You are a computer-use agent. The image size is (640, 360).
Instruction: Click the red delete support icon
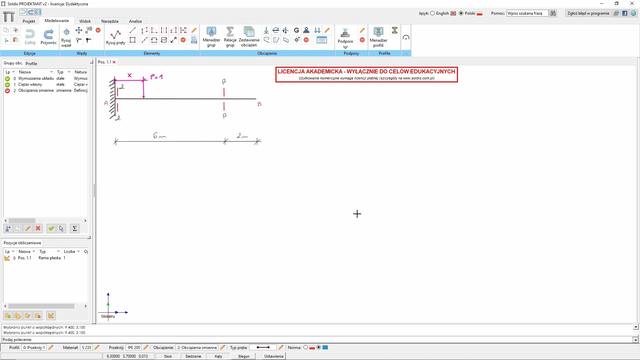[x=362, y=40]
